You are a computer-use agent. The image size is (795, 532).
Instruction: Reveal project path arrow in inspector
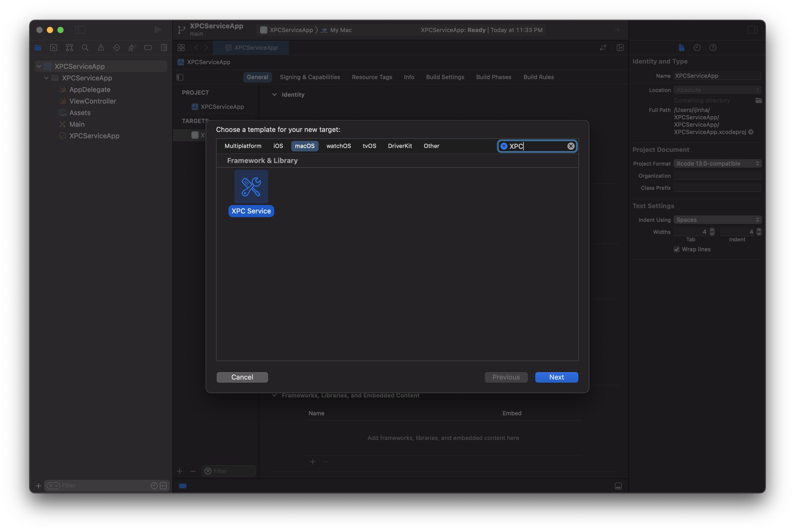coord(751,132)
